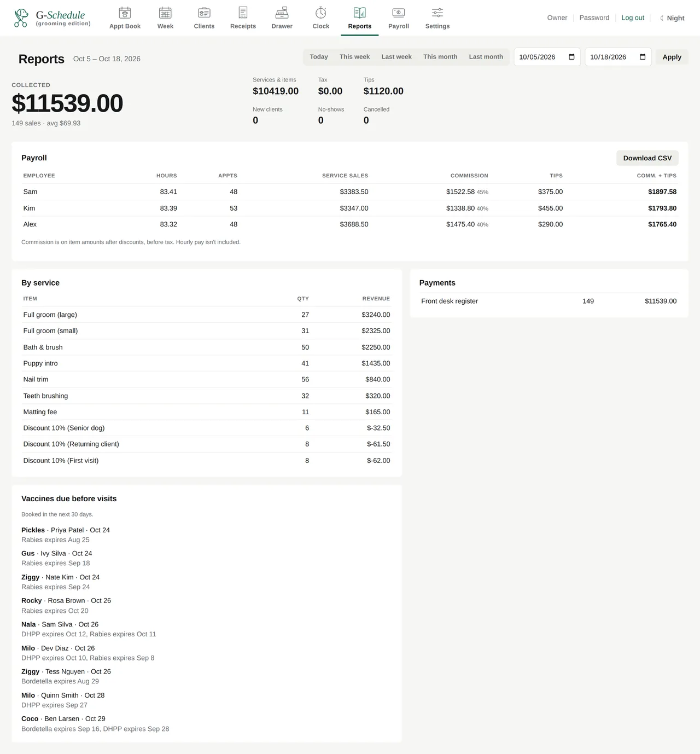Click the end date field text 10/18/2026
Screen dimensions: 700x754
coord(608,57)
